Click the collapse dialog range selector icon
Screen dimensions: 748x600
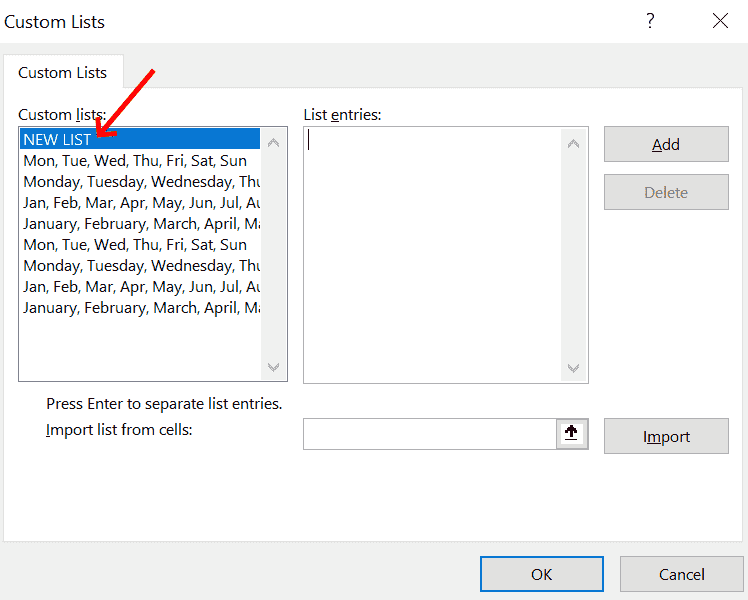pyautogui.click(x=572, y=434)
